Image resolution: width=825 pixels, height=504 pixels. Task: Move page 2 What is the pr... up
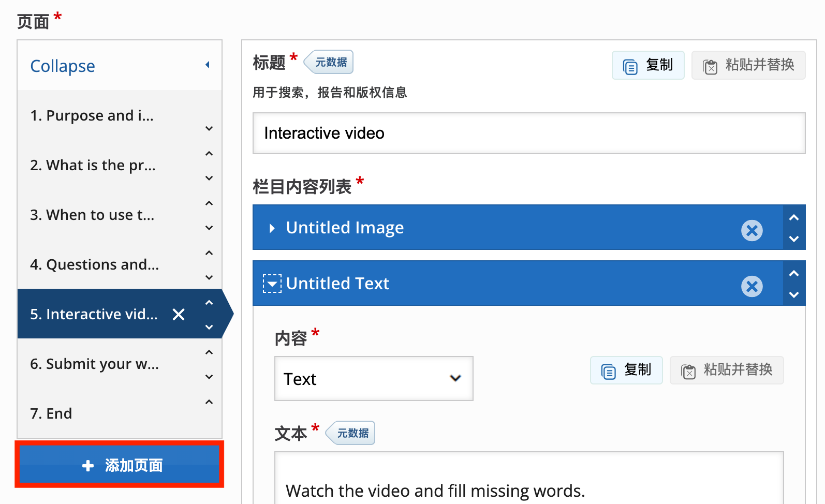coord(209,154)
